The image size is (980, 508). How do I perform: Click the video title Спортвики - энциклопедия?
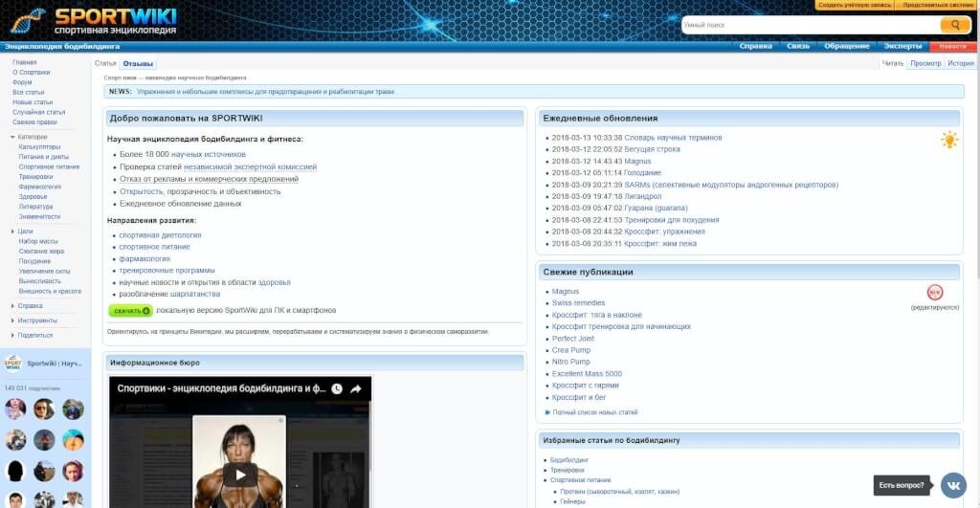[221, 388]
